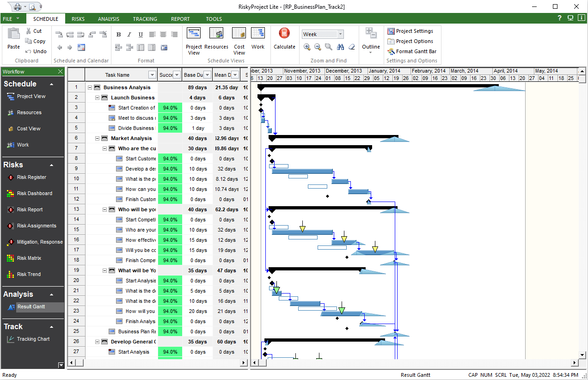Collapse the Analysis section in Workflow
Viewport: 588px width, 380px height.
coord(51,294)
